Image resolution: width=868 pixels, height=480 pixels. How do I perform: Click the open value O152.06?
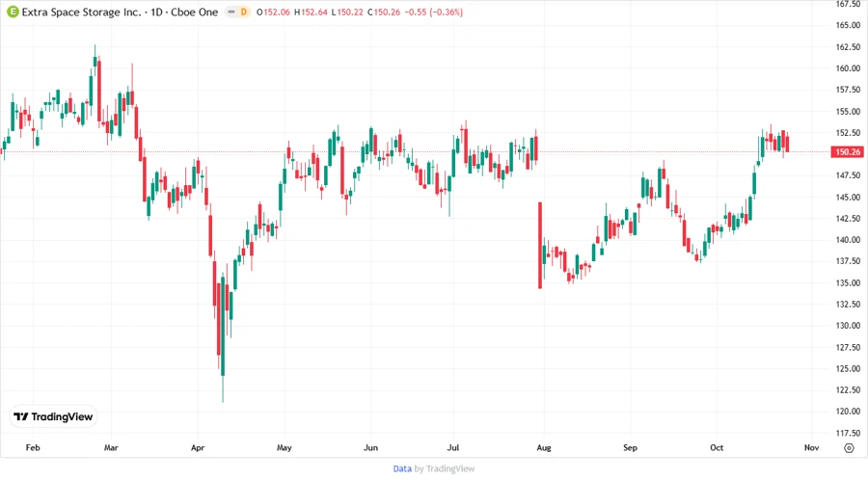point(273,12)
